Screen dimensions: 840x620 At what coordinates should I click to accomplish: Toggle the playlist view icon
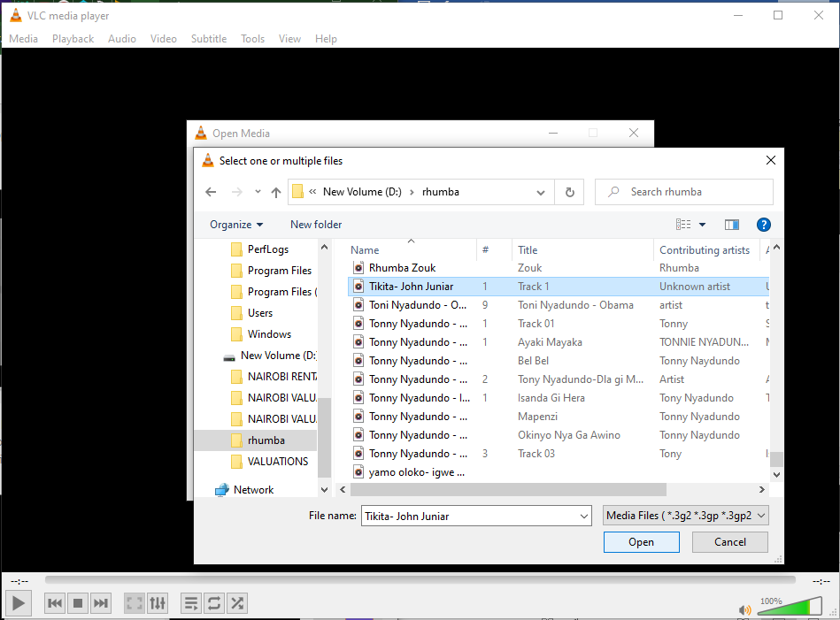[x=190, y=603]
